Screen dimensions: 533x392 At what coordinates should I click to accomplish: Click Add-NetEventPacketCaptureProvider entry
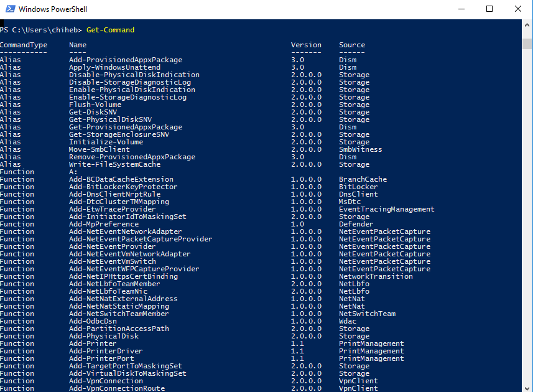click(x=141, y=240)
